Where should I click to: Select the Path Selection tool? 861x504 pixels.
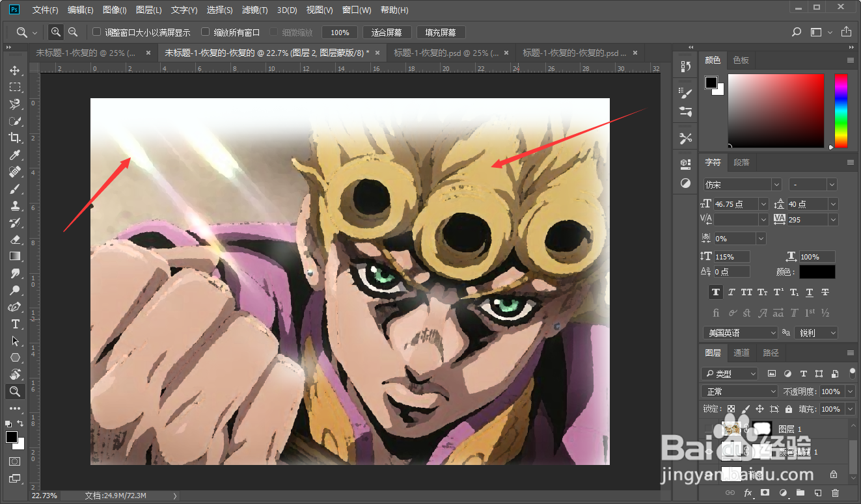tap(14, 341)
